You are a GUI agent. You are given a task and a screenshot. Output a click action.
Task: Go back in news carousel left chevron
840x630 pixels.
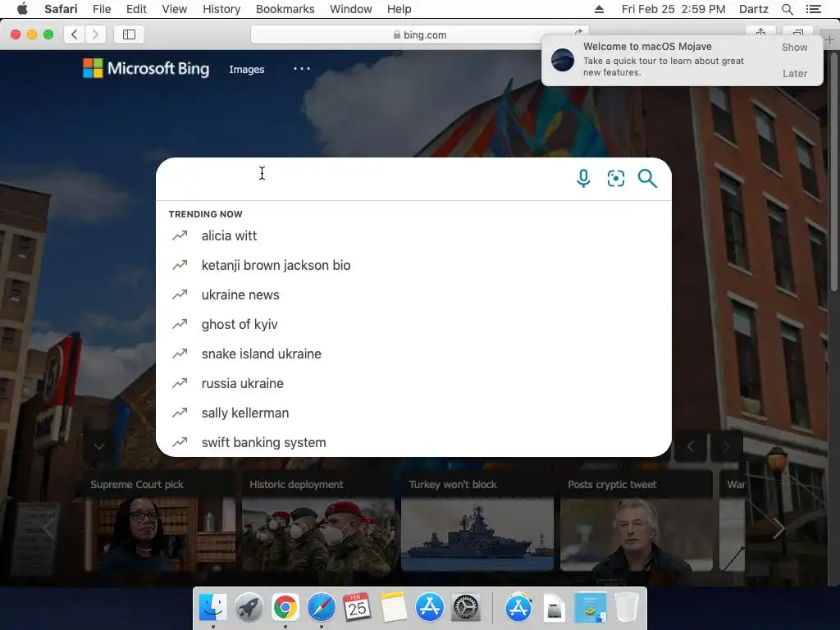[49, 529]
